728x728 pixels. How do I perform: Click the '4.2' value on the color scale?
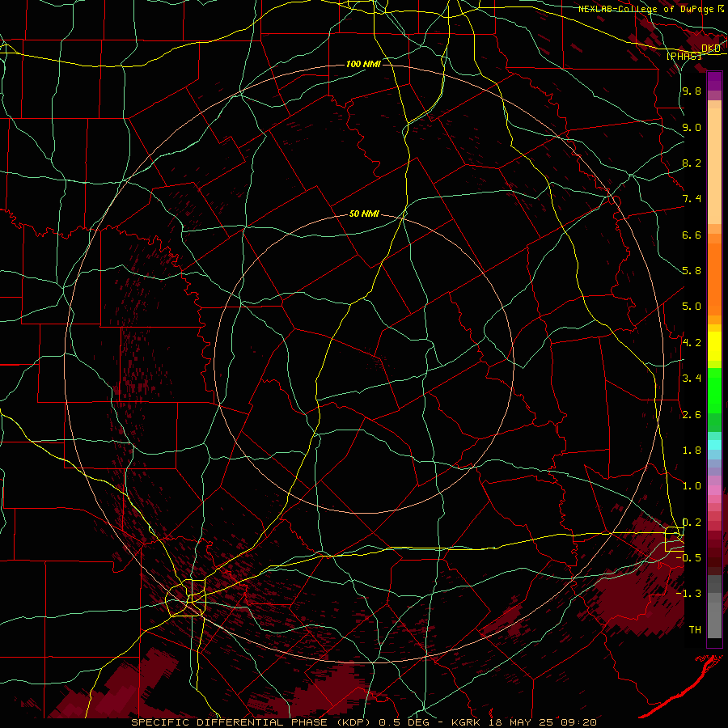pos(692,343)
